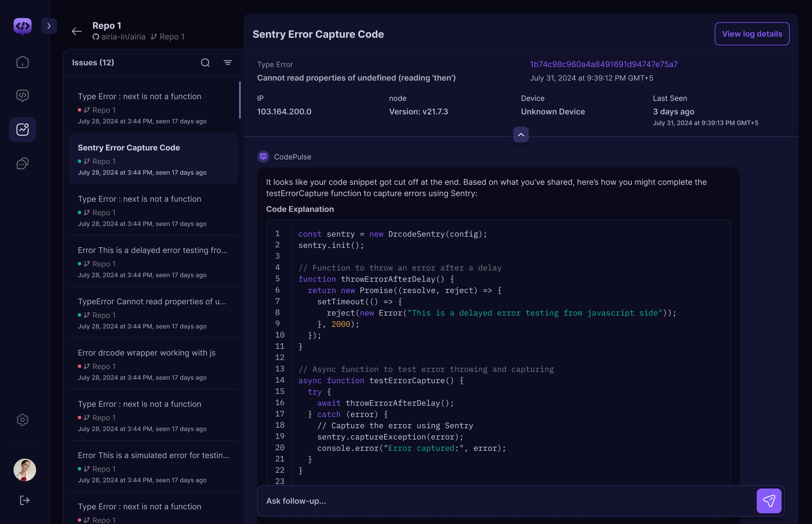Select 'Error drcode wrapper working with js' issue
The image size is (812, 524).
pyautogui.click(x=153, y=364)
